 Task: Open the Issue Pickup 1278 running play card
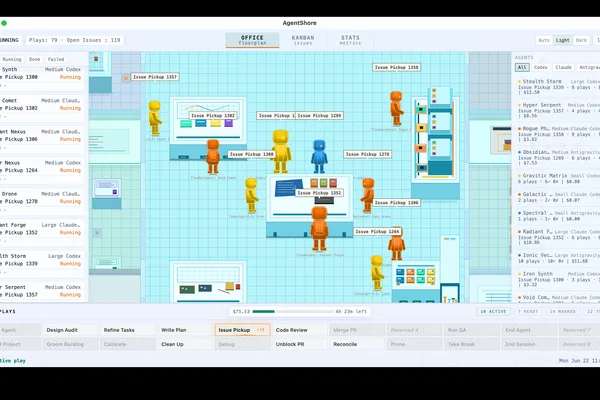point(42,201)
